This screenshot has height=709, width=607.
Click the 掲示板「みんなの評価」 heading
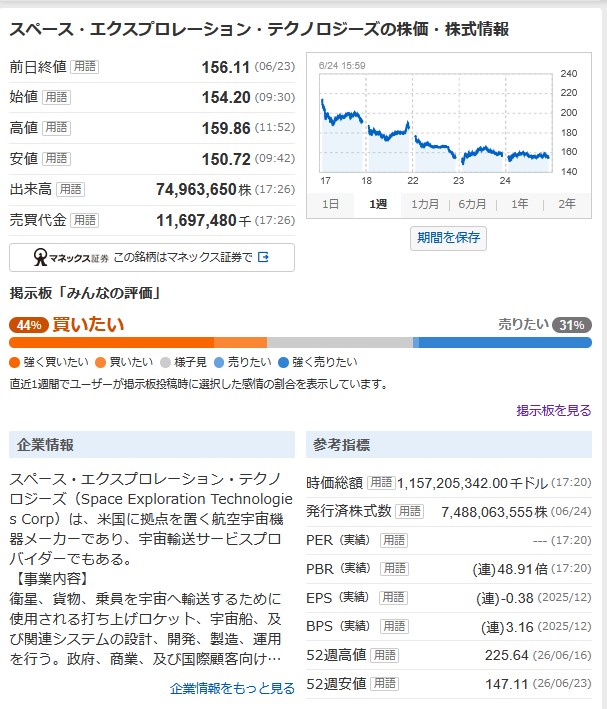click(x=86, y=293)
